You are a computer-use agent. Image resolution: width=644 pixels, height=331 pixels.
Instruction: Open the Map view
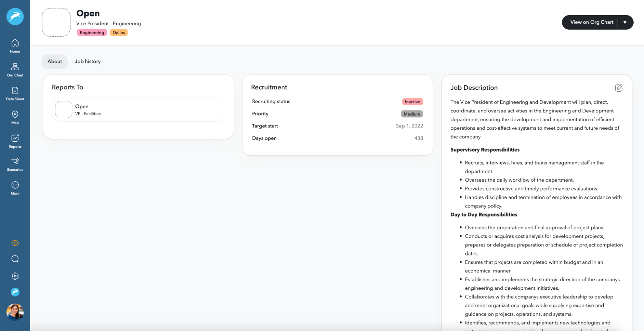pyautogui.click(x=15, y=117)
